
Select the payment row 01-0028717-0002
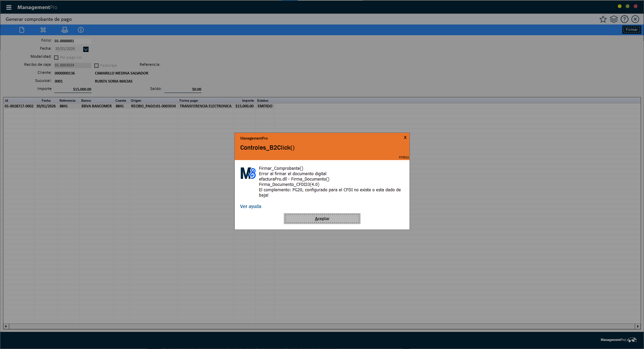pos(19,106)
